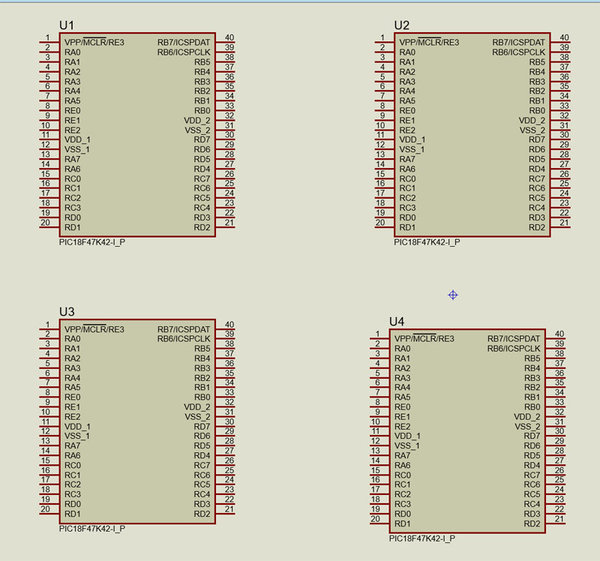This screenshot has height=561, width=600.
Task: Click the RD1 pin label on U1
Action: 73,227
